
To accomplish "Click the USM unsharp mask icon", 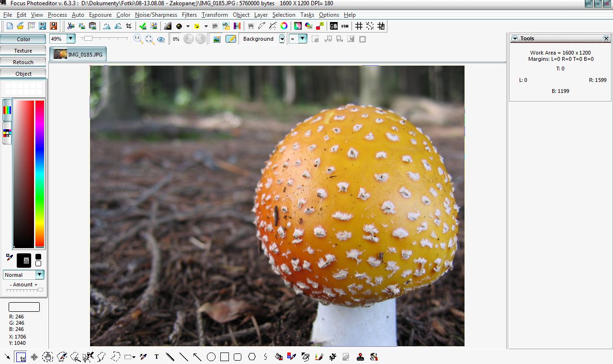I will pyautogui.click(x=345, y=26).
